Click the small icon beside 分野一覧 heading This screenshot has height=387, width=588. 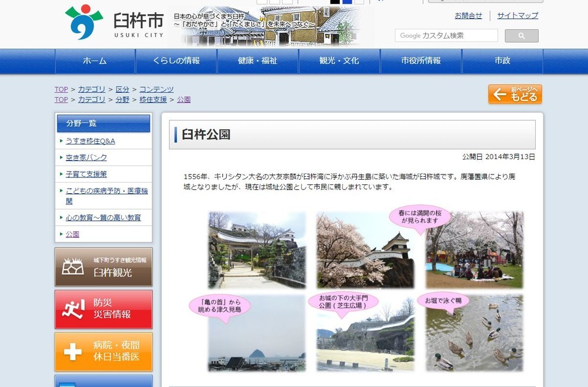coord(62,123)
